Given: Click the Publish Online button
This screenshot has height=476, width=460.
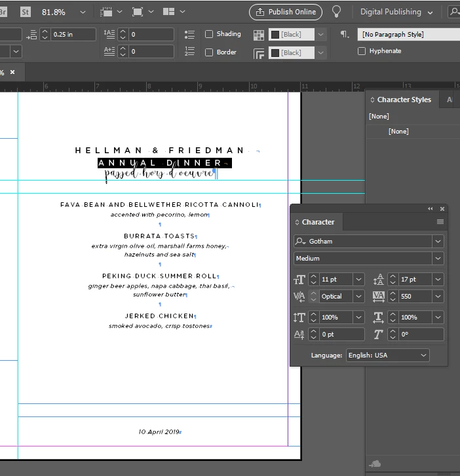Looking at the screenshot, I should [x=286, y=12].
